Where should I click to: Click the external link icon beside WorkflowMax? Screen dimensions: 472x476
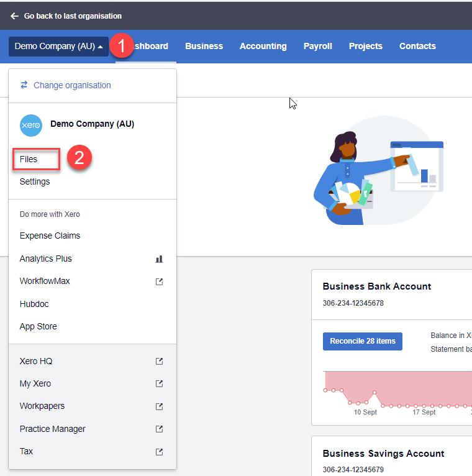[x=159, y=281]
